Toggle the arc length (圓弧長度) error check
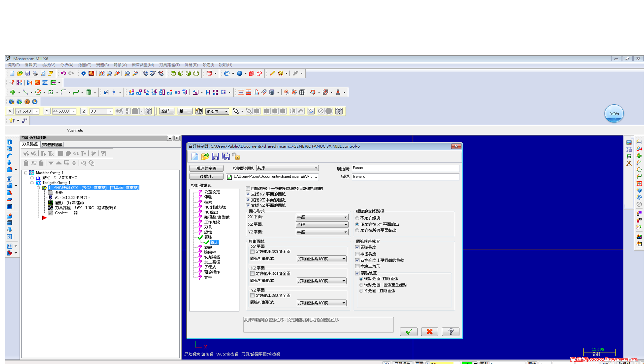 357,247
